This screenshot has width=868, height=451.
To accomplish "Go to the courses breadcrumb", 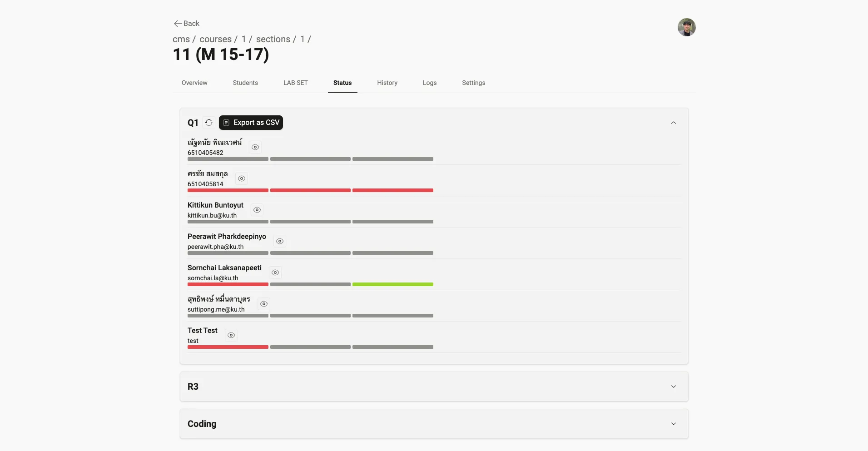I will pyautogui.click(x=215, y=39).
